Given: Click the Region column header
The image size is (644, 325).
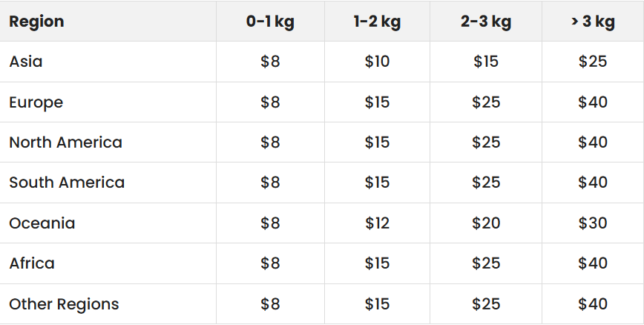Looking at the screenshot, I should [36, 22].
